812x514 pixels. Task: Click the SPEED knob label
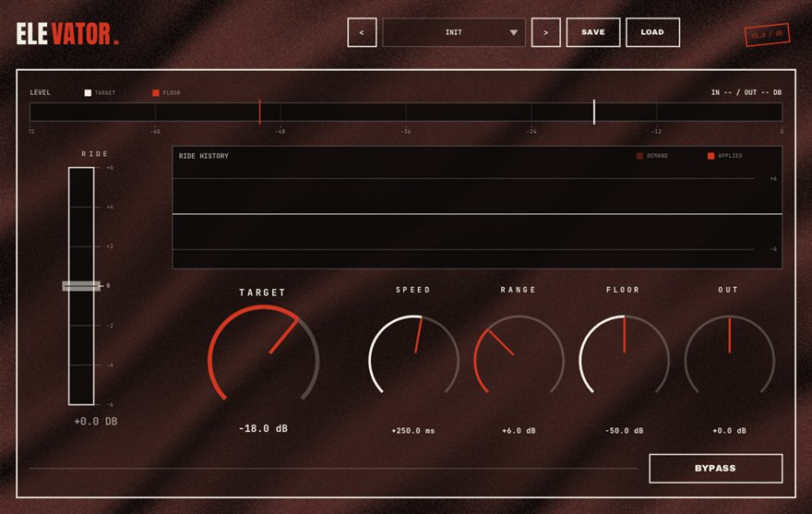413,290
